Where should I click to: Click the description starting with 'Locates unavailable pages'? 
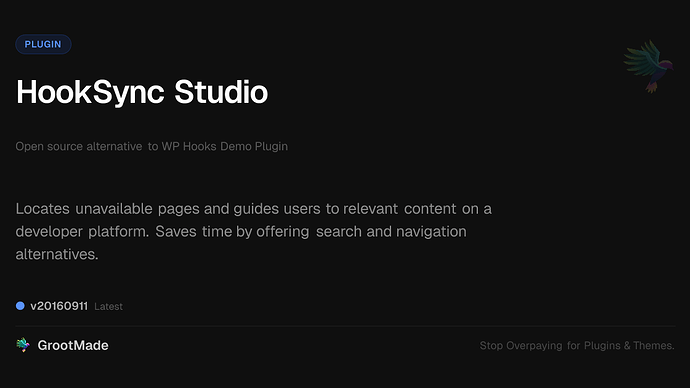pyautogui.click(x=253, y=231)
